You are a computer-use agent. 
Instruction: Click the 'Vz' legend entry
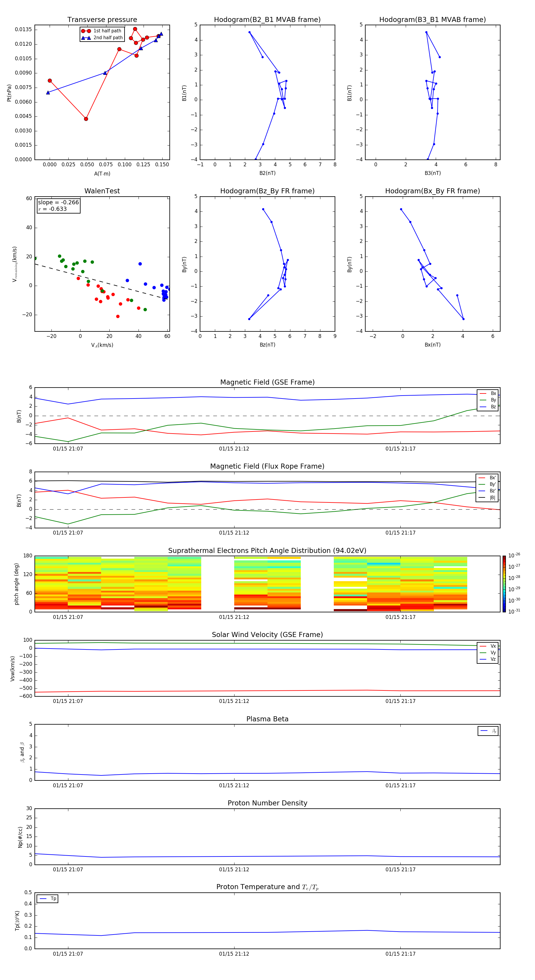click(488, 659)
